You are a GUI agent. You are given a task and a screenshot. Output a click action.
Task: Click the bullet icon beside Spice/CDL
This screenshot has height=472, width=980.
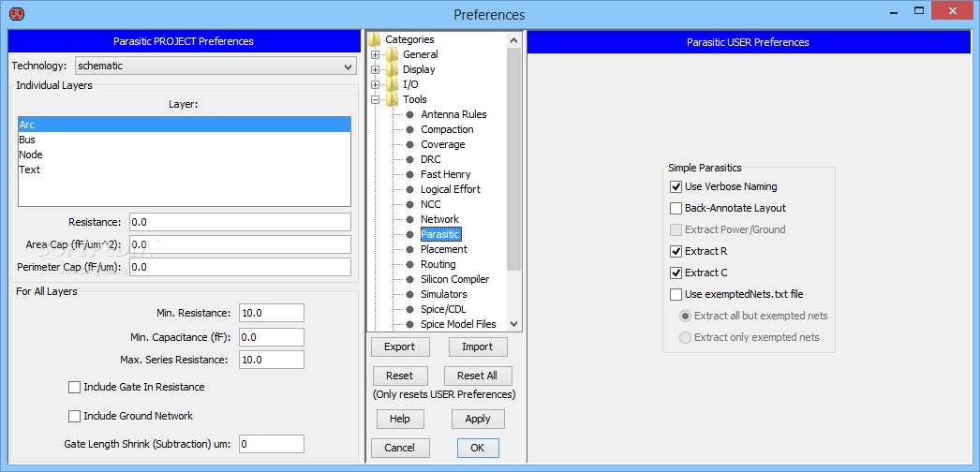pyautogui.click(x=410, y=309)
